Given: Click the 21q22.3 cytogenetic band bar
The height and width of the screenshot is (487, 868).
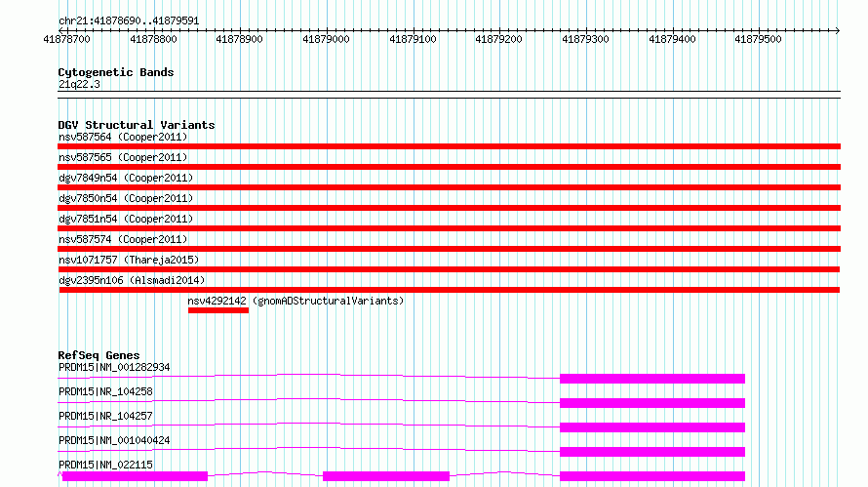Looking at the screenshot, I should pyautogui.click(x=449, y=95).
